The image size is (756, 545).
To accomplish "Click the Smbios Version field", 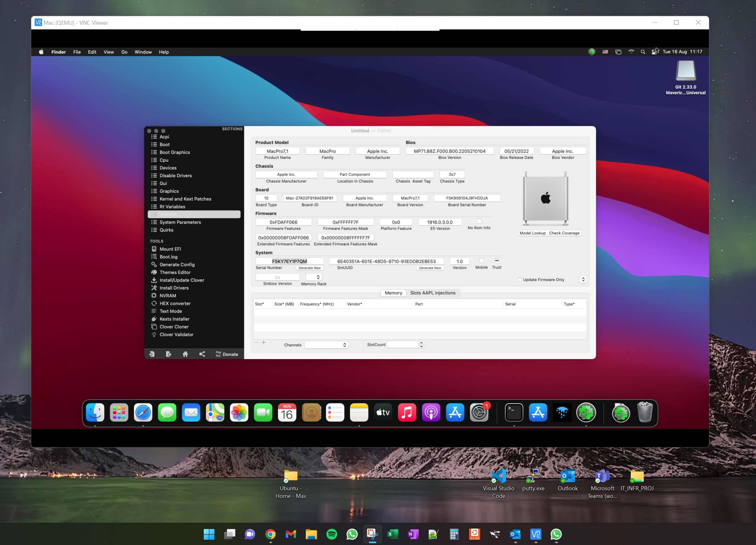I will coord(277,277).
